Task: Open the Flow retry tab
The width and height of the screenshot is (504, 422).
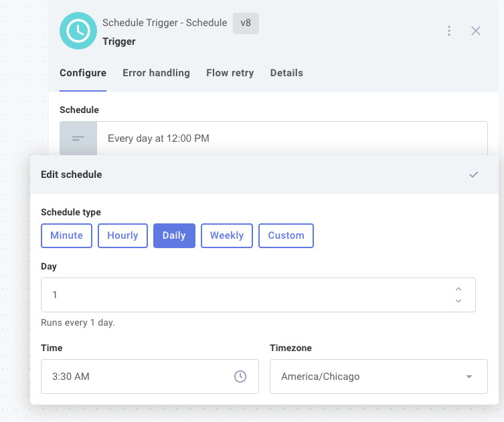Action: (x=230, y=73)
